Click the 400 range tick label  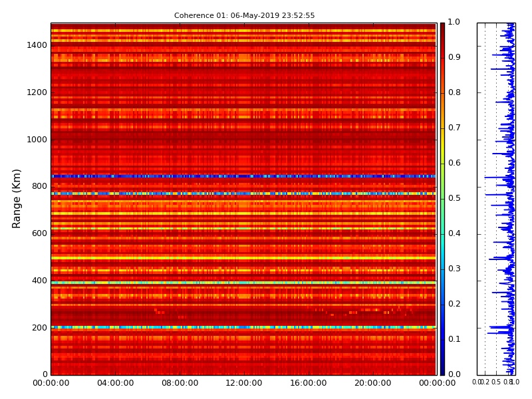coord(39,281)
